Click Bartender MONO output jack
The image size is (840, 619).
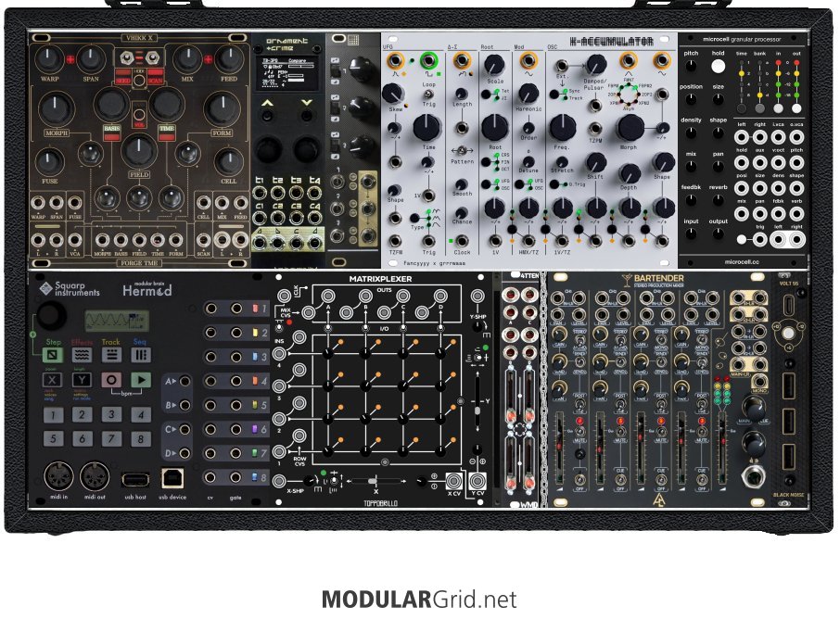tap(759, 381)
